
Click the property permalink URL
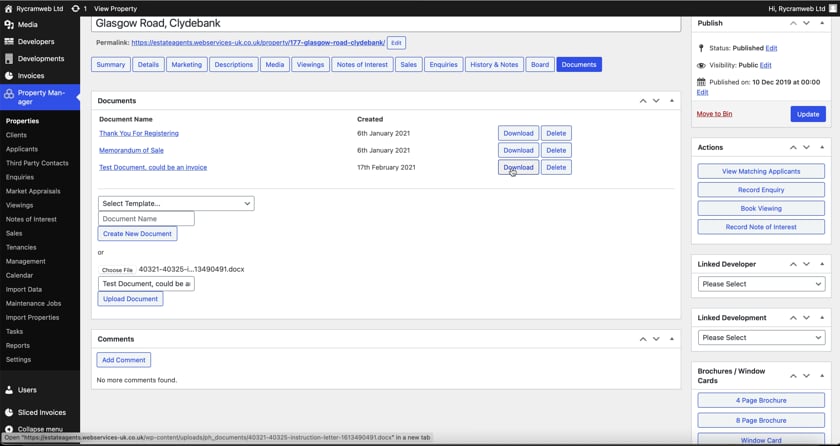click(x=258, y=43)
